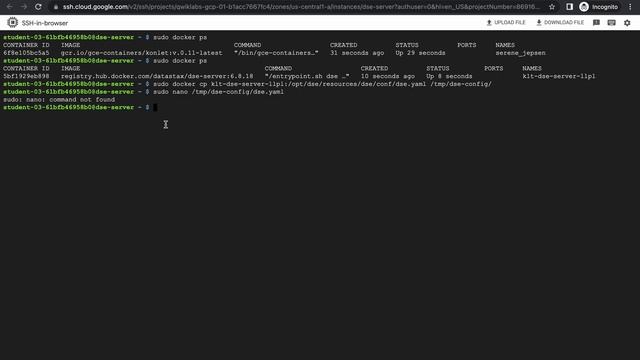This screenshot has width=640, height=360.
Task: Click container ID 5bf1929eb898
Action: pos(26,76)
